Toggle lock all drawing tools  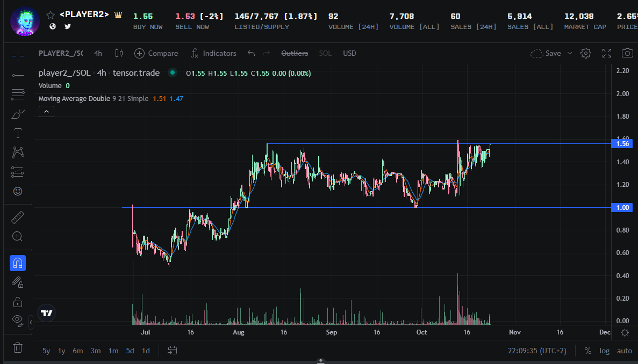18,301
